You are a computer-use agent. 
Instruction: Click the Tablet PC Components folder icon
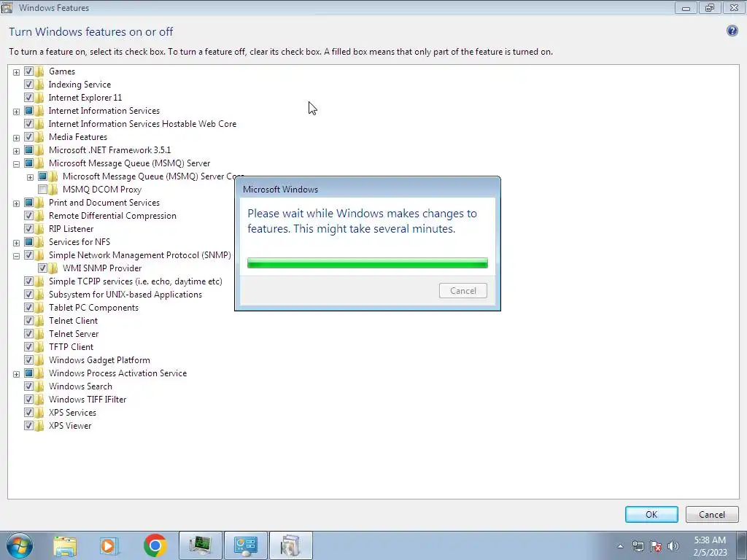pyautogui.click(x=39, y=308)
